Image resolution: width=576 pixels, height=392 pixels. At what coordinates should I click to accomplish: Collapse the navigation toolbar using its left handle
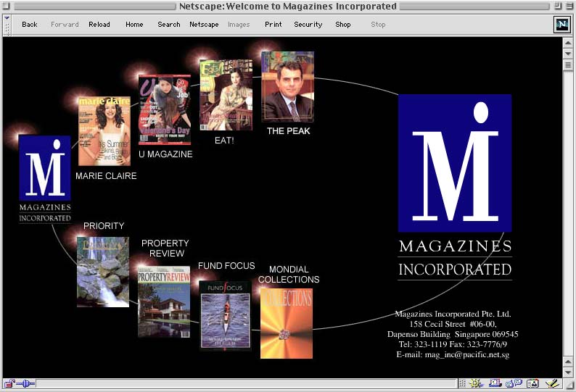pos(7,25)
